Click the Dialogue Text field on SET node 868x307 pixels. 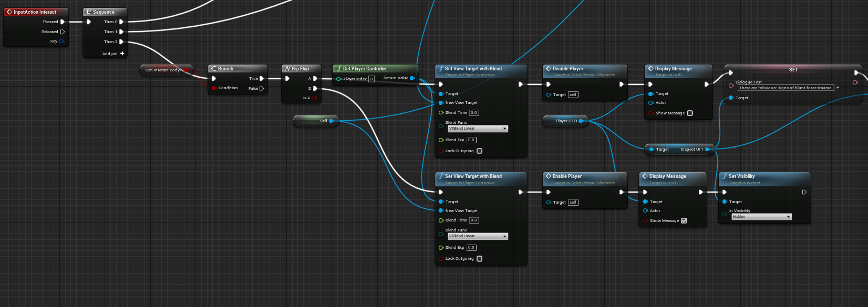(x=785, y=88)
